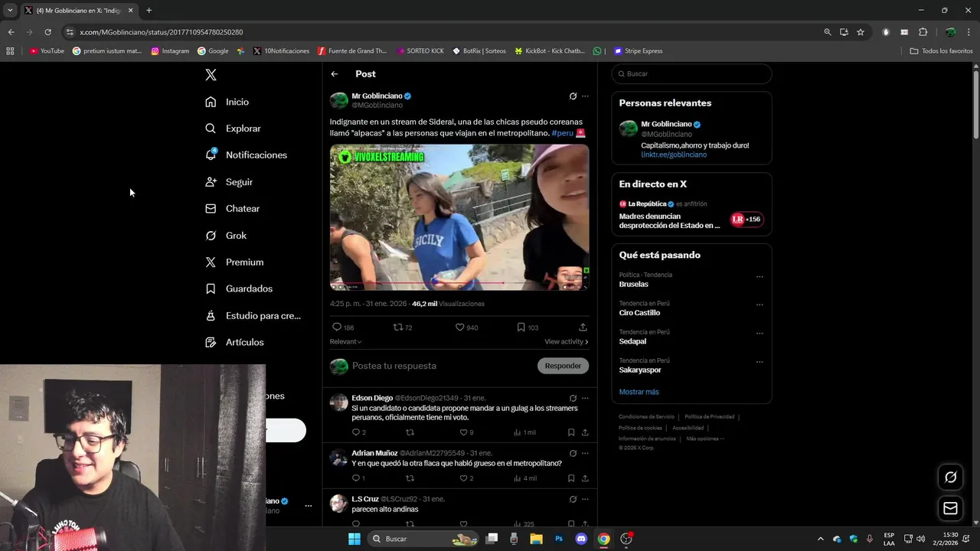Open Chatear messages in the sidebar
Image resolution: width=980 pixels, height=551 pixels.
tap(233, 209)
